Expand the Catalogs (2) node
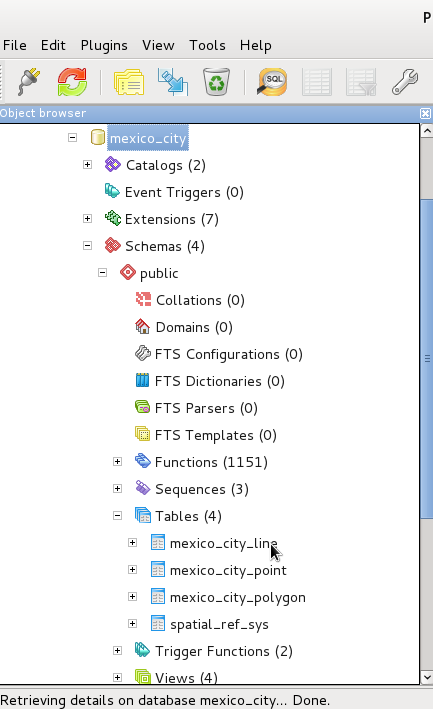 coord(88,165)
